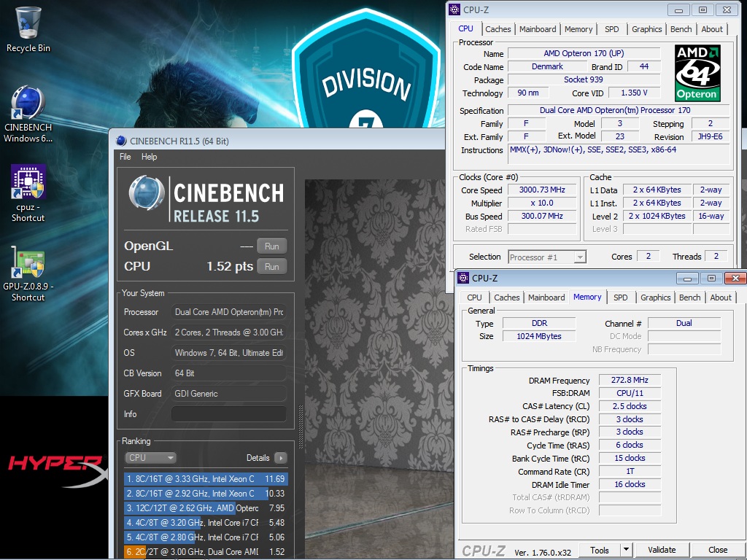Switch to SPD tab in top CPU-Z
747x560 pixels.
tap(612, 29)
